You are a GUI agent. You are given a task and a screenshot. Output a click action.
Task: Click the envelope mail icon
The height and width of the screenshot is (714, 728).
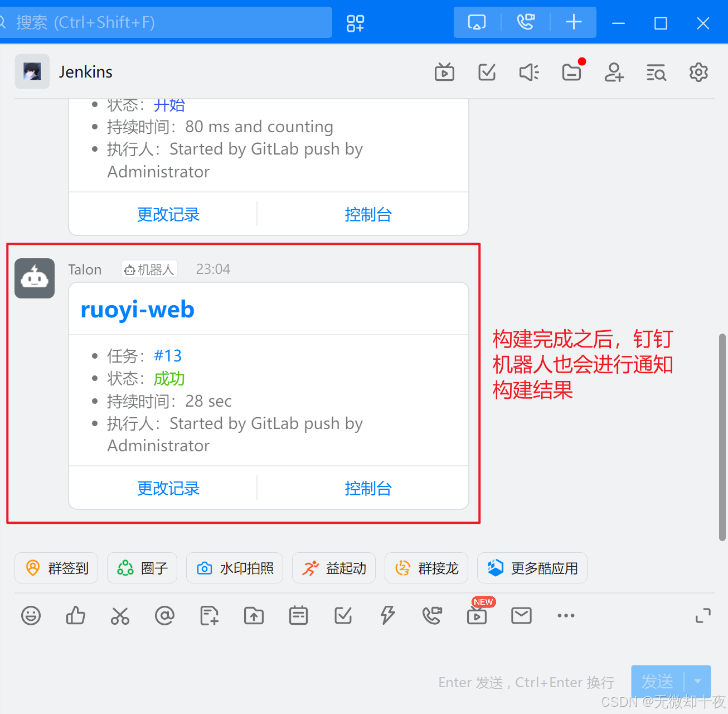point(521,616)
